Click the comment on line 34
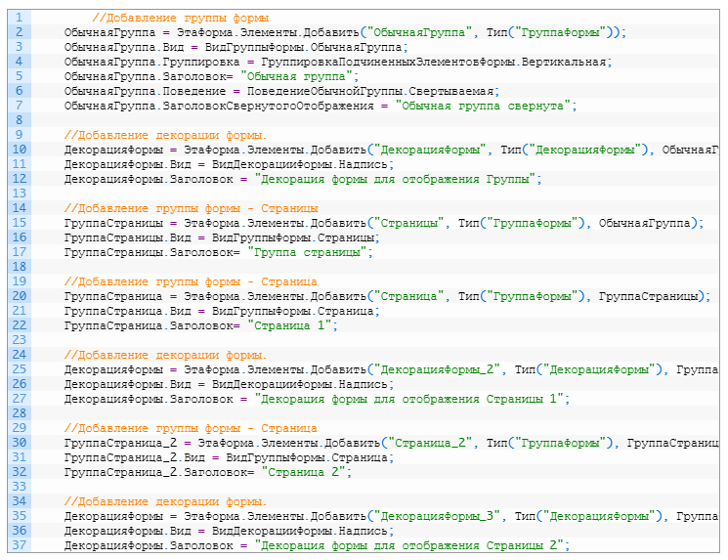Image resolution: width=728 pixels, height=560 pixels. tap(166, 502)
